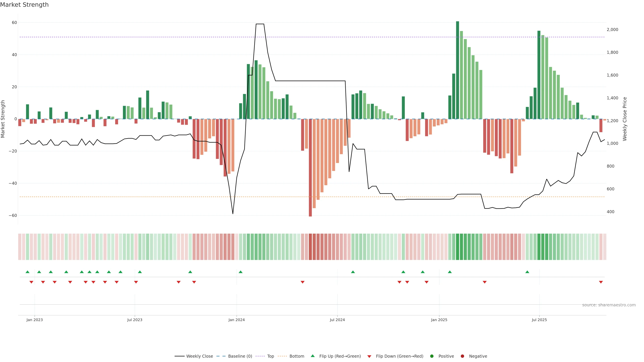Click the flip-up triangle at Jan 2024

tap(240, 272)
